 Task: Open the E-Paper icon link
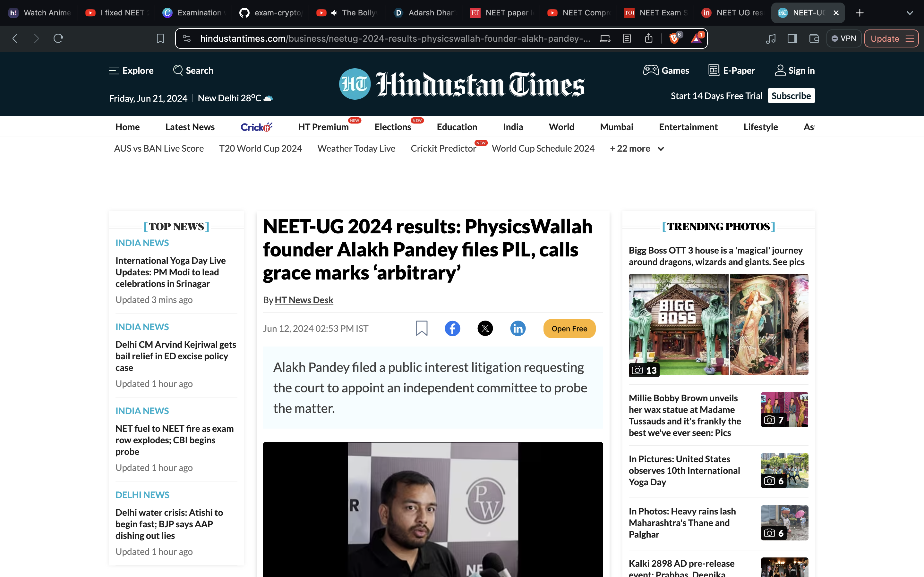click(x=714, y=71)
